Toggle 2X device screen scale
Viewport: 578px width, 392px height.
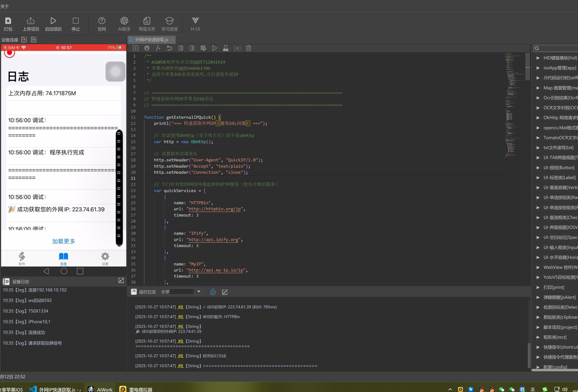[34, 40]
